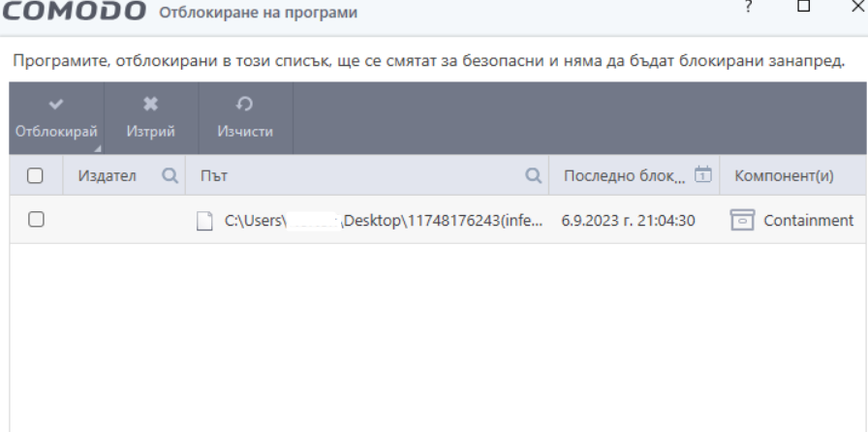Click the Изчисти clear button

[x=245, y=117]
